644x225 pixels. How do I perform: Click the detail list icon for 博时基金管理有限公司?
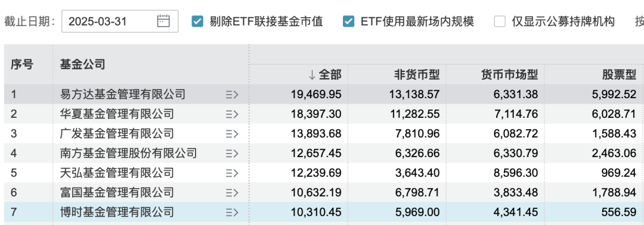[232, 212]
